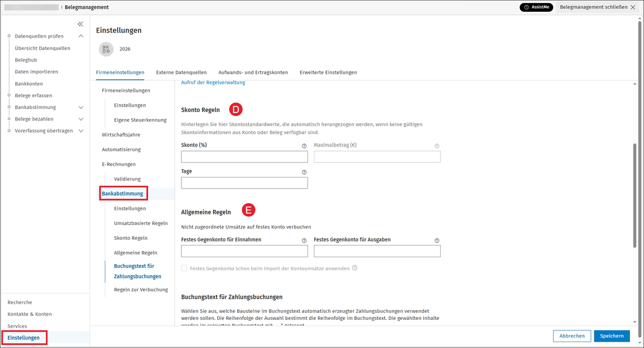The height and width of the screenshot is (348, 644).
Task: Jump to Regeln zur Verbuchung section
Action: (141, 289)
